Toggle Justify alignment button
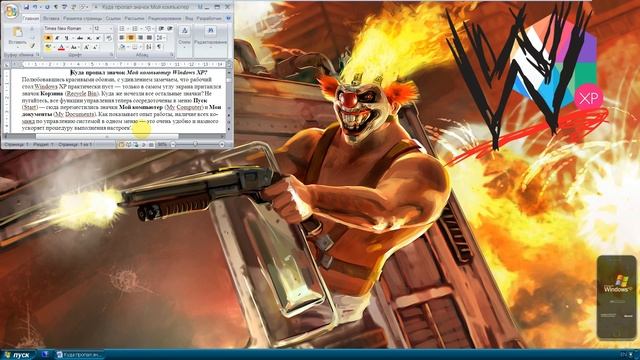640x360 pixels. coord(149,38)
